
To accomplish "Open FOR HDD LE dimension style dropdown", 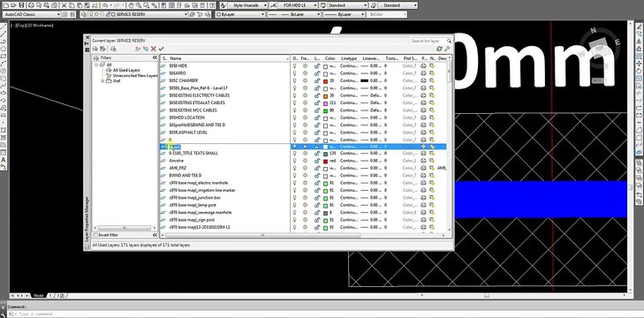I will point(315,5).
